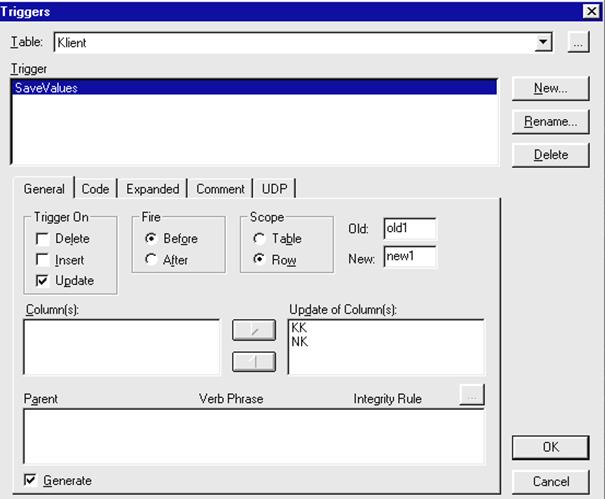605x499 pixels.
Task: Click the Delete button
Action: tap(551, 155)
